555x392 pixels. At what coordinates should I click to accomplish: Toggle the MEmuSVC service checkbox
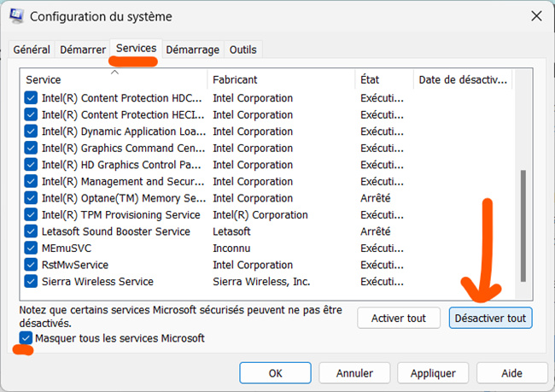(31, 249)
